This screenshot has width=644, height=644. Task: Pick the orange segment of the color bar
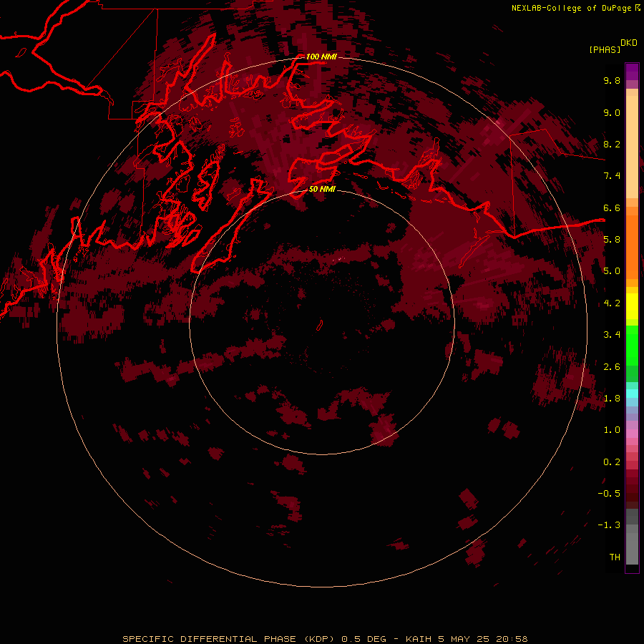[632, 246]
